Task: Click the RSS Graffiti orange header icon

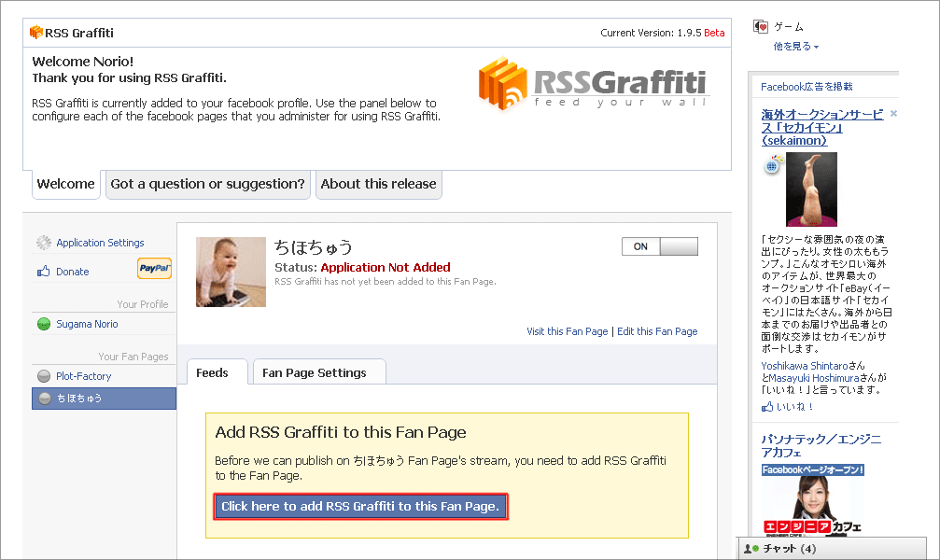Action: click(x=36, y=32)
